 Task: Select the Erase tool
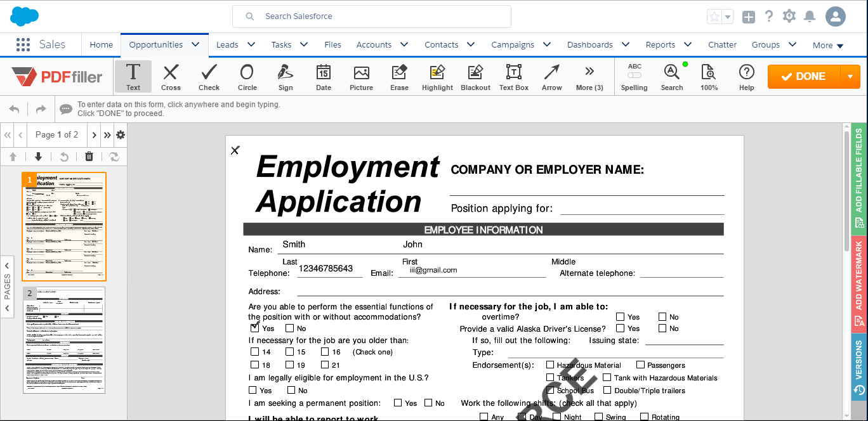(399, 77)
